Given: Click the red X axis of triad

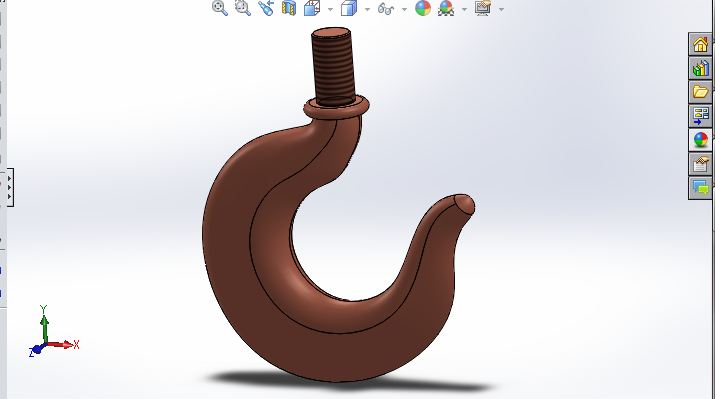Looking at the screenshot, I should 64,345.
